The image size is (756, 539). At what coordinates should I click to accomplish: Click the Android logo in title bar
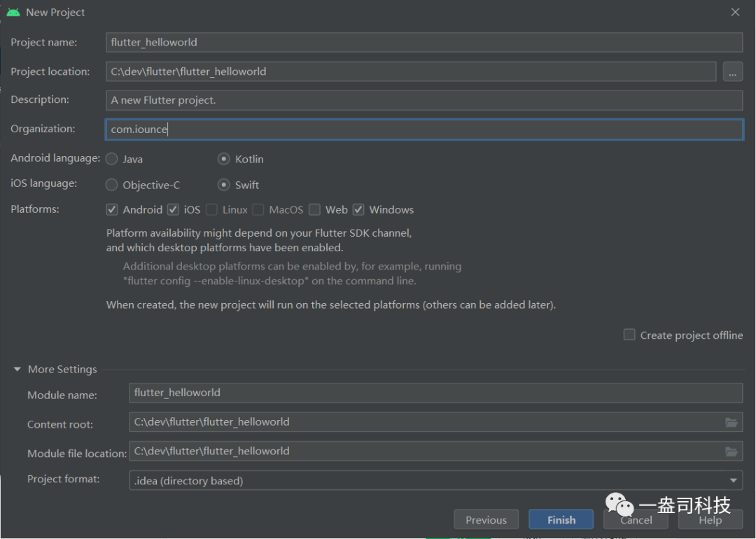[13, 12]
